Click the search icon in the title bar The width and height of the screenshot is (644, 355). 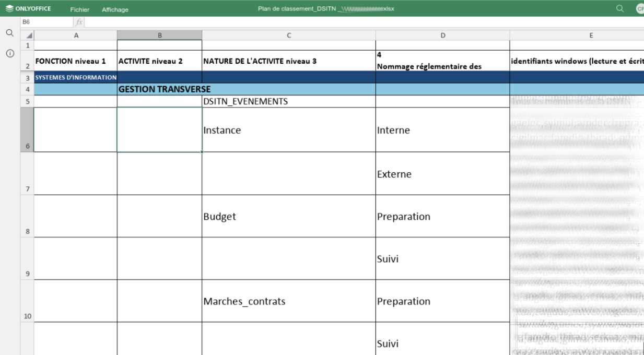pyautogui.click(x=620, y=9)
